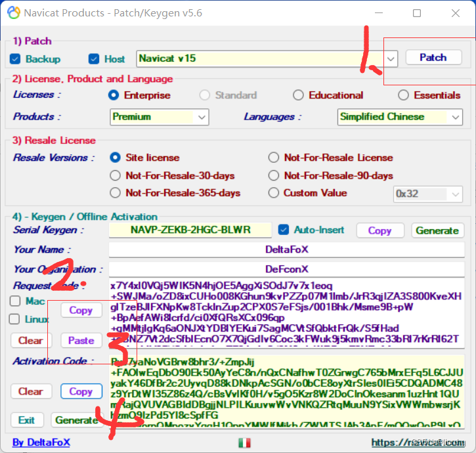
Task: Click '4) - Keygen / Offline Activation' heading
Action: pyautogui.click(x=85, y=217)
